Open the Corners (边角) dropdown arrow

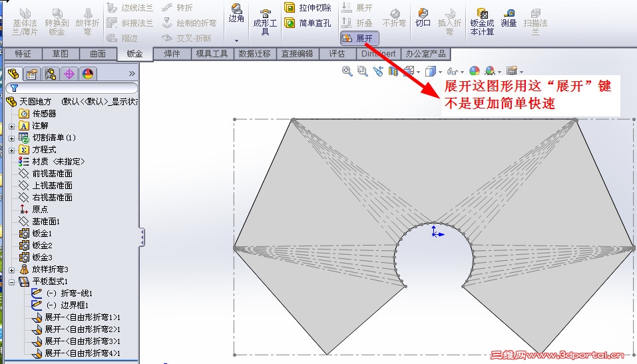pyautogui.click(x=236, y=41)
